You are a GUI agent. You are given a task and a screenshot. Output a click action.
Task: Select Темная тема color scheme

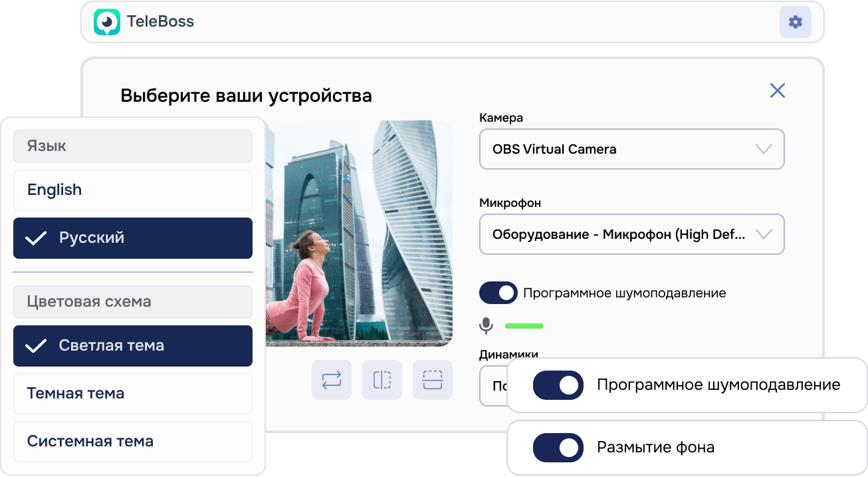(x=74, y=394)
